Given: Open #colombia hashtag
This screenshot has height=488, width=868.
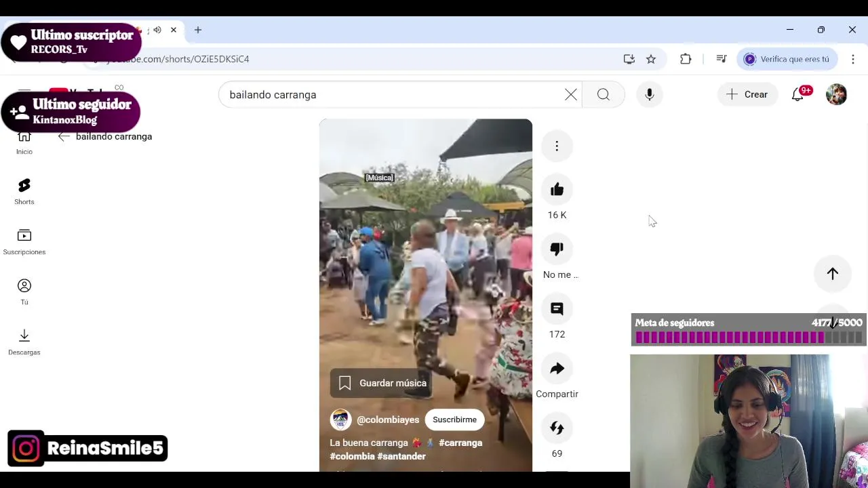Looking at the screenshot, I should (x=352, y=457).
